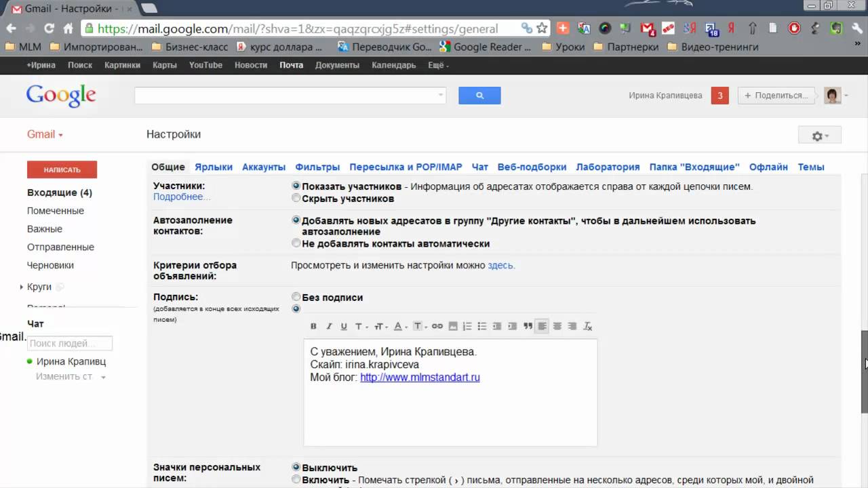The image size is (868, 488).
Task: Click the Evernote elephant extension icon
Action: coord(837,28)
